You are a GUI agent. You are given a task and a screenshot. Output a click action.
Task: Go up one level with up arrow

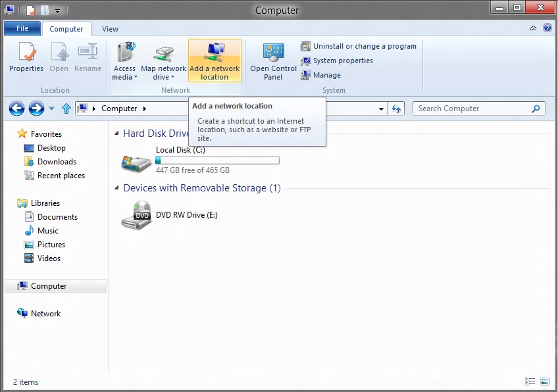pos(66,109)
